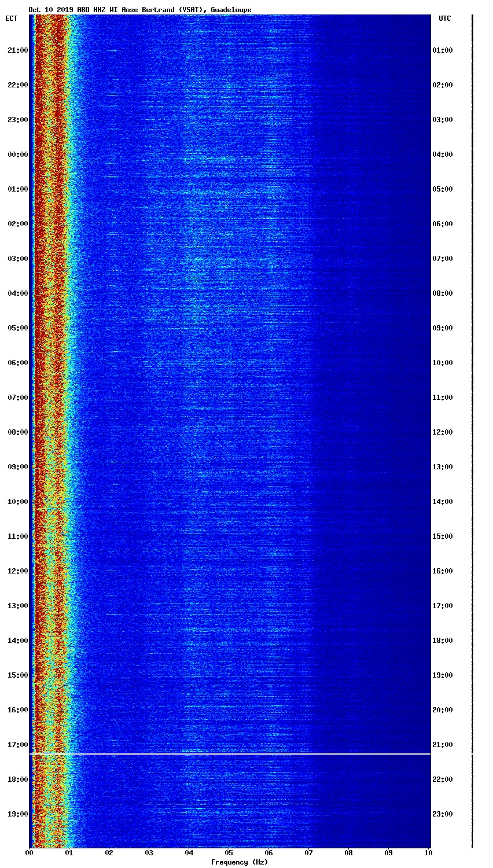Click the 'Frequency (Hz)' axis label

coord(240,862)
